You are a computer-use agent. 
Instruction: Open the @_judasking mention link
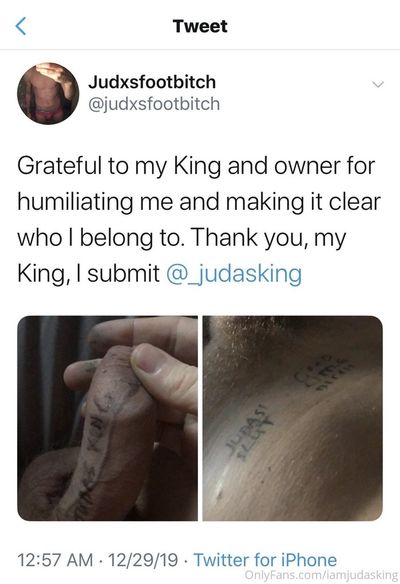point(234,274)
